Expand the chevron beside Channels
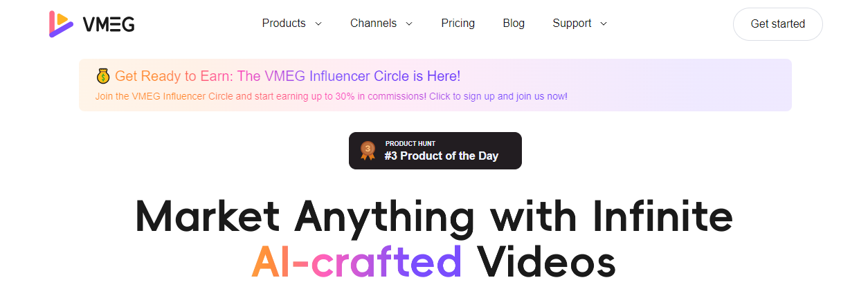This screenshot has height=307, width=868. (408, 24)
